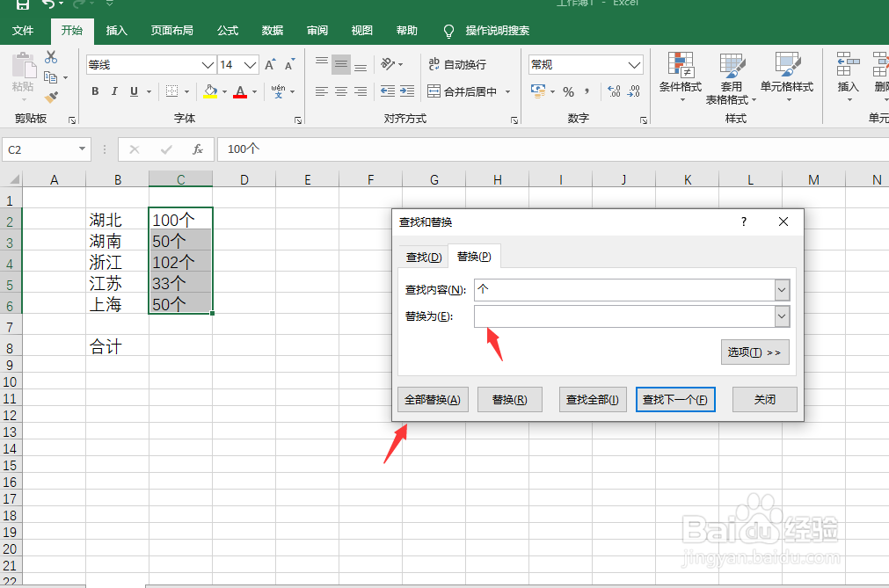Toggle 自动换行 wrap text
This screenshot has height=588, width=889.
pyautogui.click(x=457, y=64)
